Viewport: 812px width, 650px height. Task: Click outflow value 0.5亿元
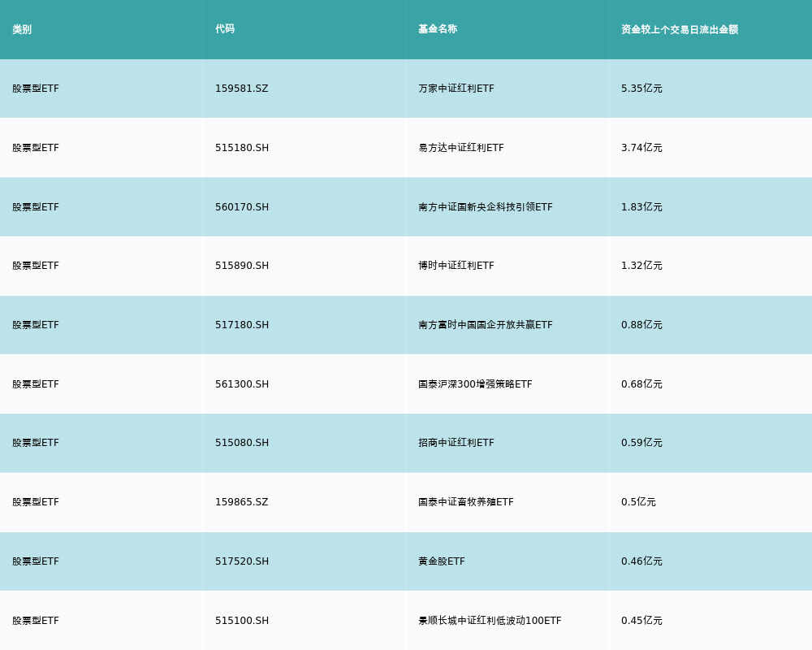[638, 502]
